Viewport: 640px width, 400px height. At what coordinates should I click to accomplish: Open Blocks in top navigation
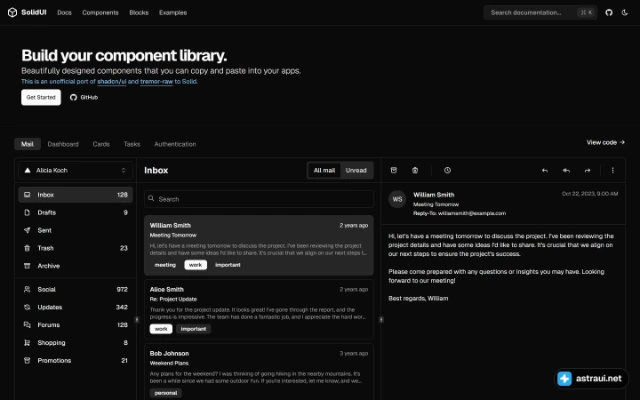[x=139, y=13]
